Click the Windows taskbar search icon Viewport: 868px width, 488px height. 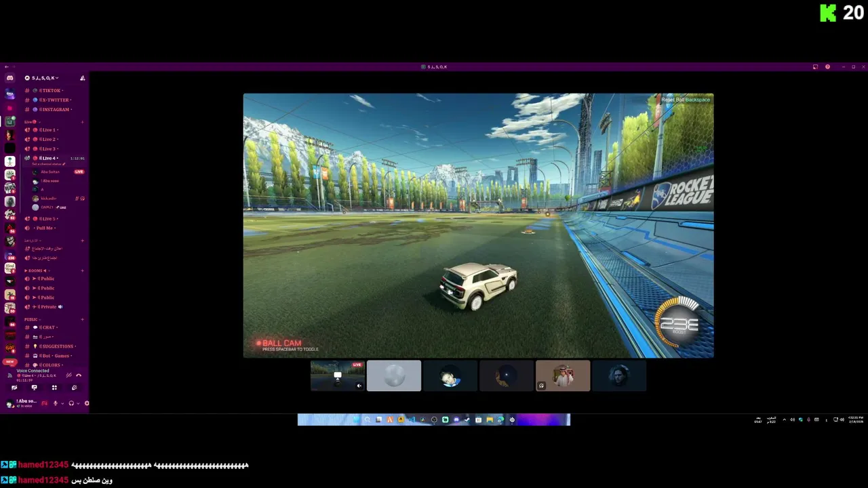click(368, 420)
